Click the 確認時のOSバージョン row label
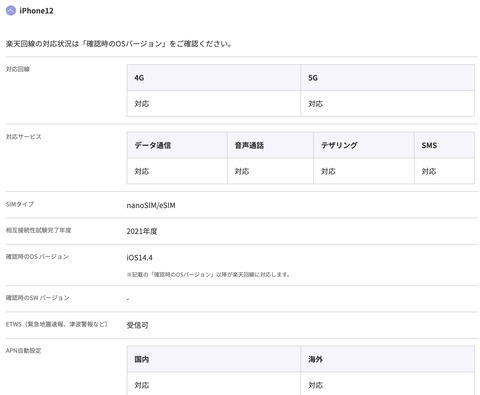 [37, 257]
